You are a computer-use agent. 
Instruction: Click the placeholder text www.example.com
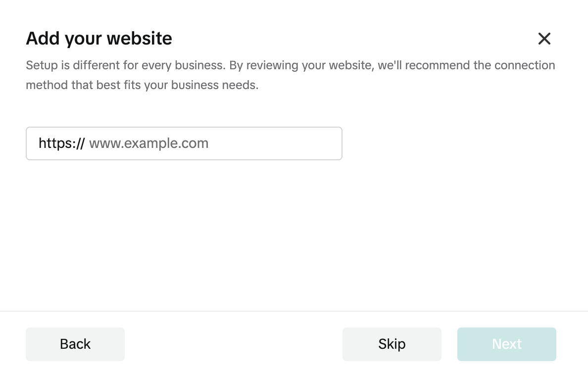148,143
